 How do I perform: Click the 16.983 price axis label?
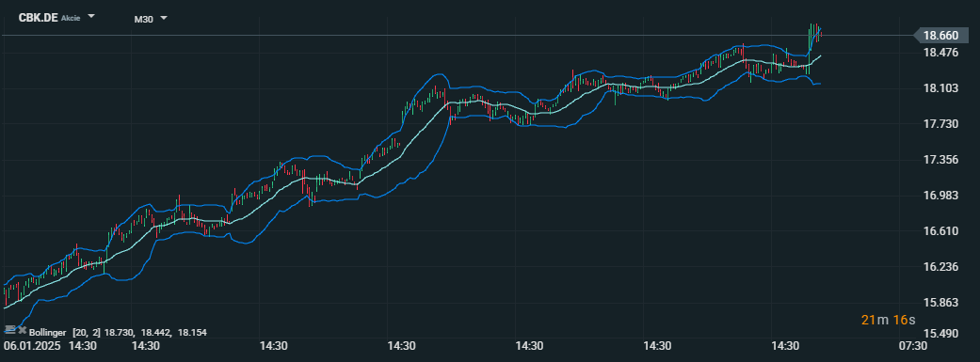click(940, 196)
